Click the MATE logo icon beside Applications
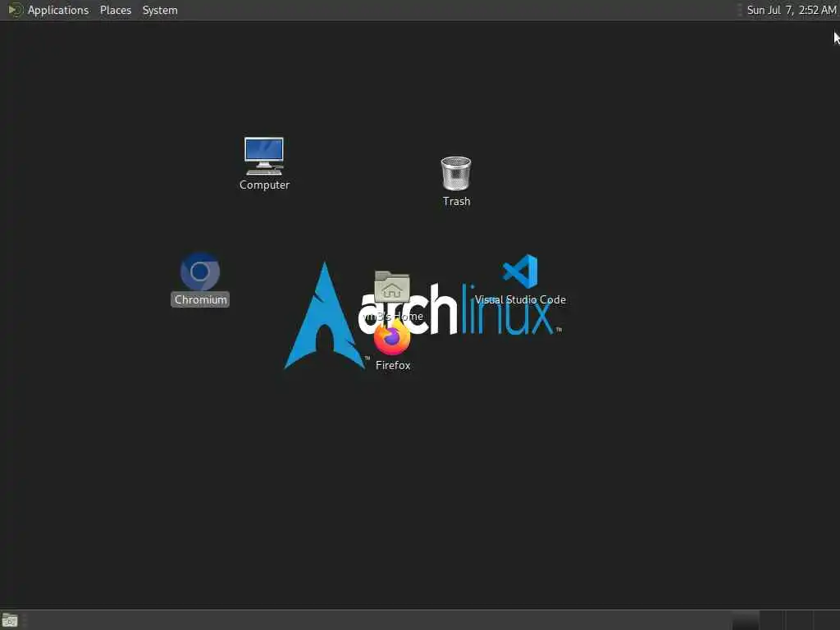This screenshot has width=840, height=630. [15, 10]
